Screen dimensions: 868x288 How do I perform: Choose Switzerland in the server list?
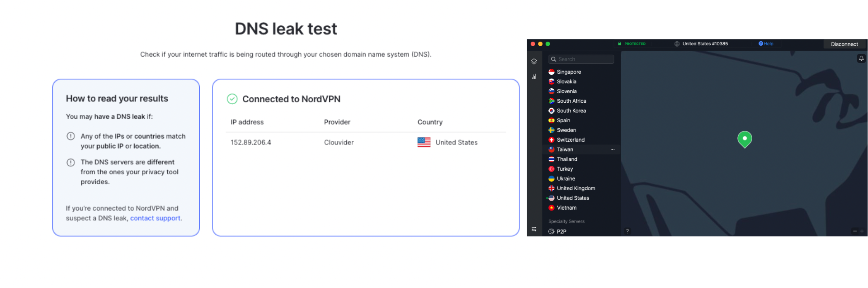(x=571, y=140)
